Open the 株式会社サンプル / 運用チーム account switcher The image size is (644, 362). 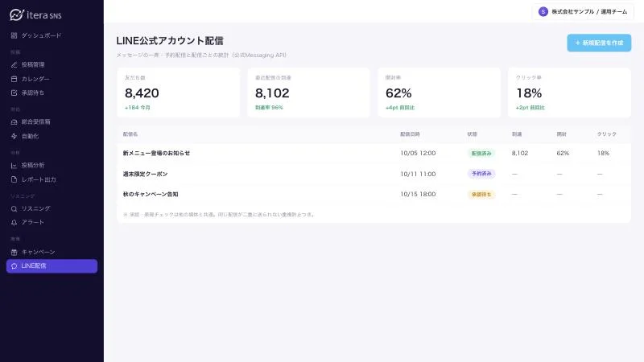coord(583,12)
